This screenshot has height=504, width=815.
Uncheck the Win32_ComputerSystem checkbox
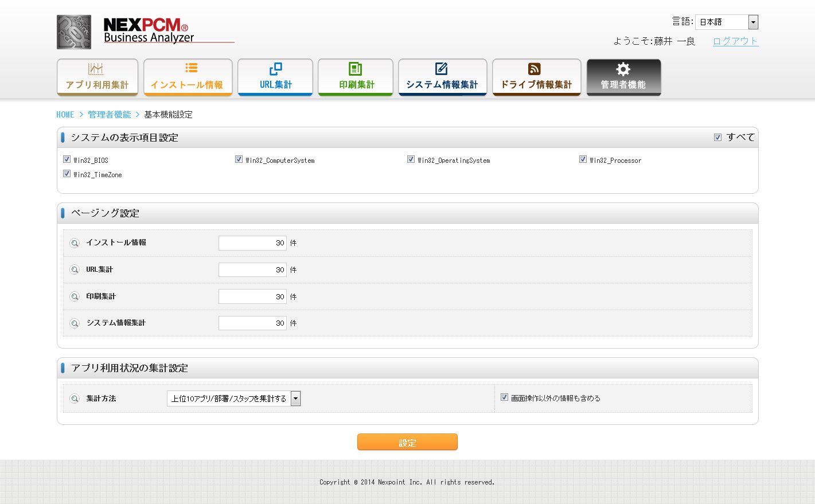pyautogui.click(x=239, y=159)
